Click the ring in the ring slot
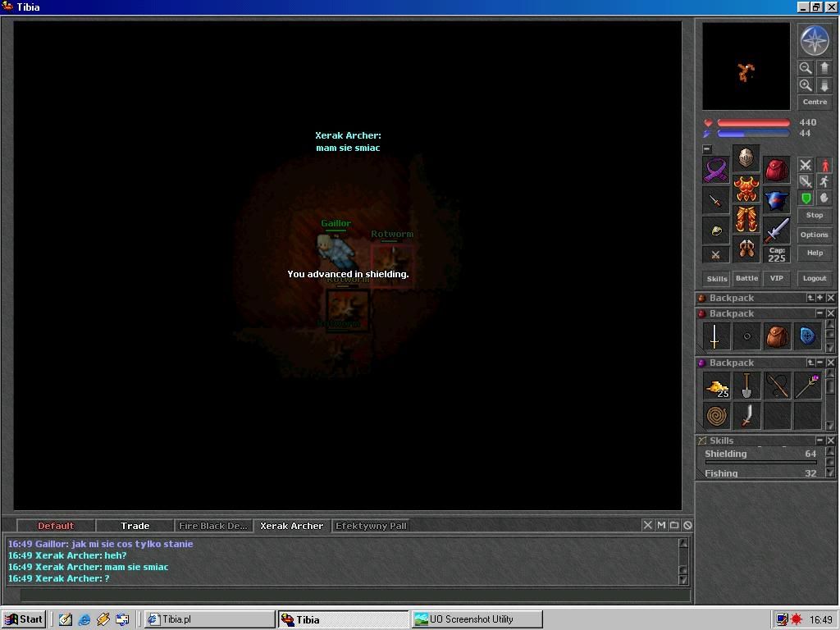840x630 pixels. click(x=715, y=231)
